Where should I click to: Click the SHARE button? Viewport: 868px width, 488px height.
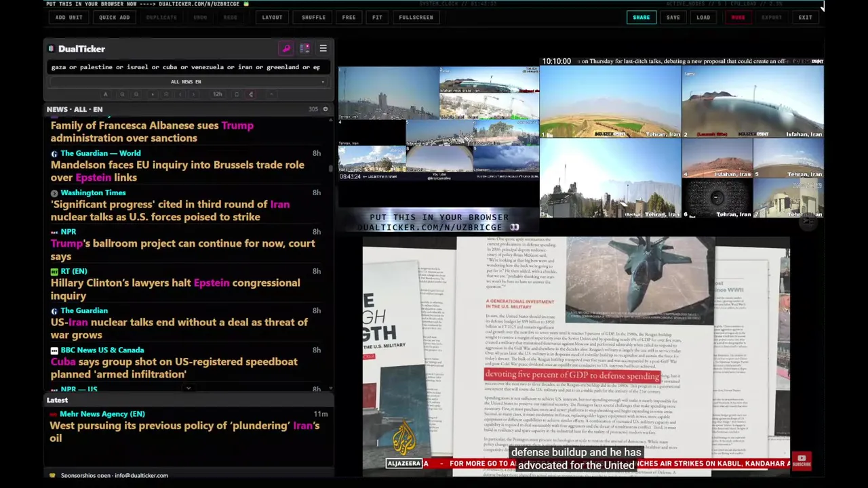pos(642,18)
